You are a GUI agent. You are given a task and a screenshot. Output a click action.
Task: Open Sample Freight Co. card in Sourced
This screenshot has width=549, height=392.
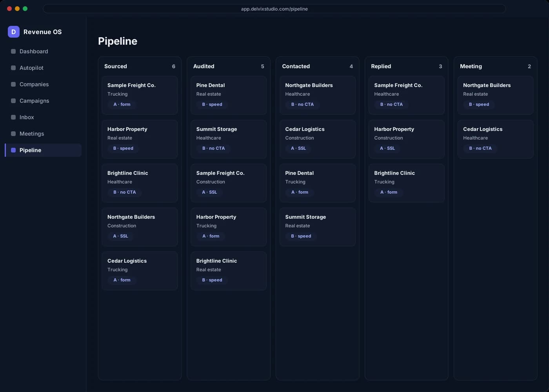140,95
